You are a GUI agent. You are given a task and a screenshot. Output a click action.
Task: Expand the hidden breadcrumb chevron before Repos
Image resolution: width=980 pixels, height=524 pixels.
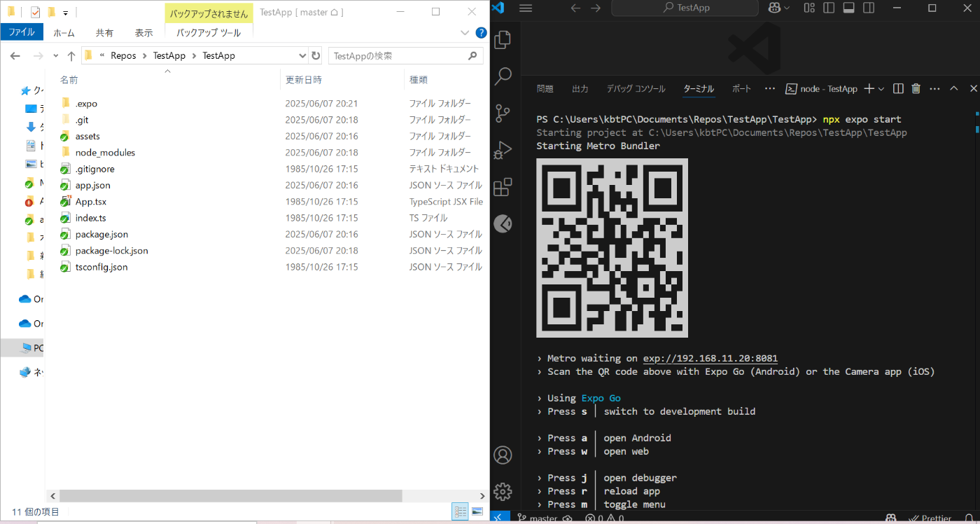102,55
